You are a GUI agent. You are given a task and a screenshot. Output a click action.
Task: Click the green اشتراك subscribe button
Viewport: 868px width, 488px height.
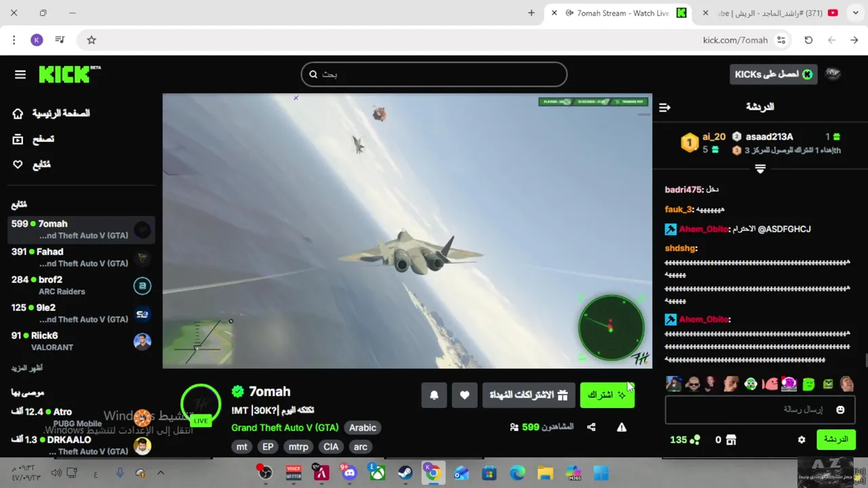click(x=607, y=395)
